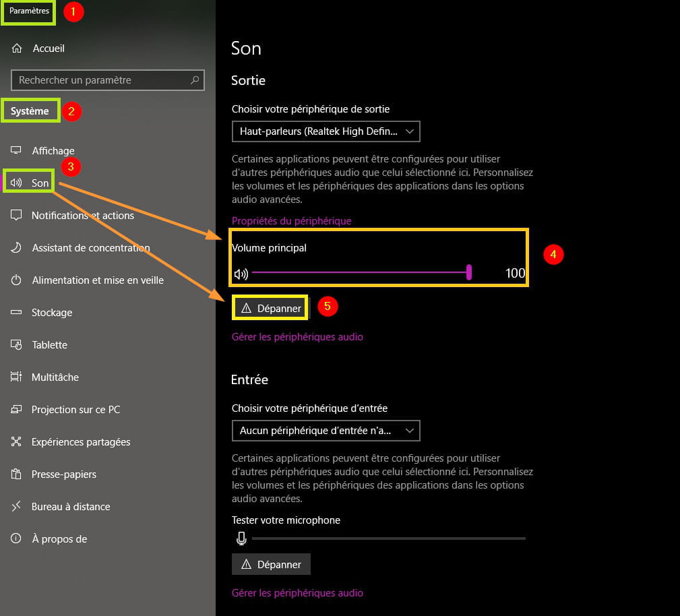This screenshot has height=616, width=680.
Task: Mute via Volume principal speaker icon
Action: point(241,274)
